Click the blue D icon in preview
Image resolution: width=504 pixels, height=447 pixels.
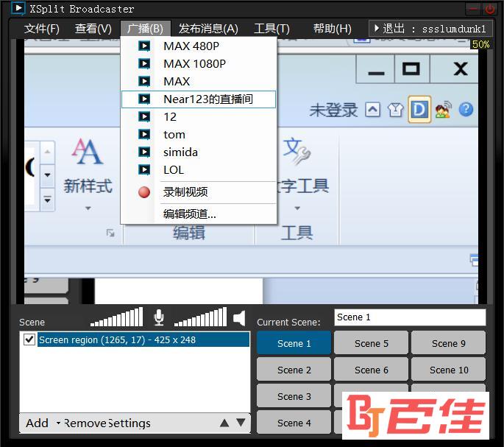coord(419,110)
